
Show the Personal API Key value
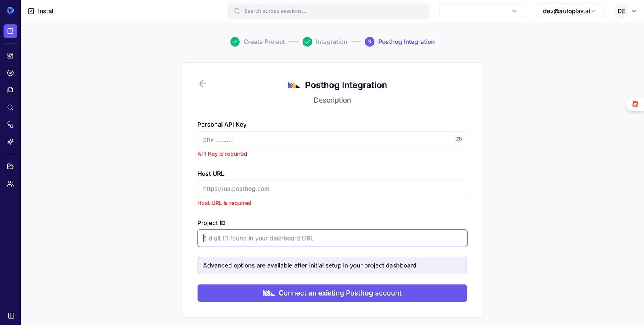pos(458,139)
